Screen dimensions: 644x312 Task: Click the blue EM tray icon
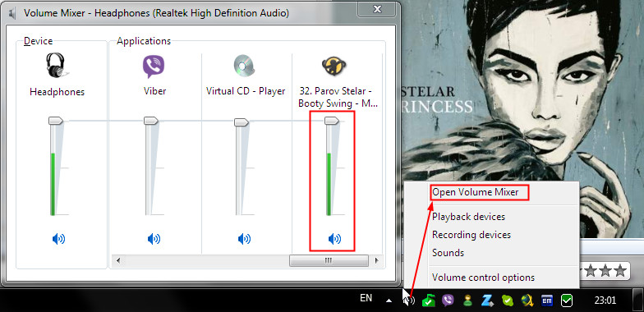[547, 301]
